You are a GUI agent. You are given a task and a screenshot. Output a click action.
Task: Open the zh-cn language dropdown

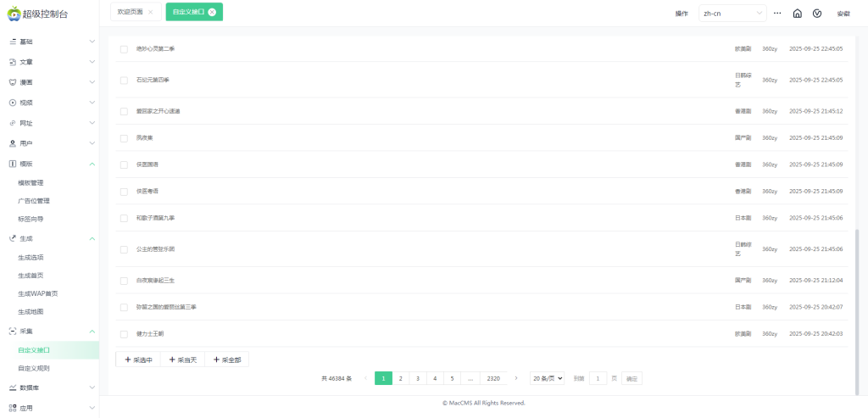[732, 14]
